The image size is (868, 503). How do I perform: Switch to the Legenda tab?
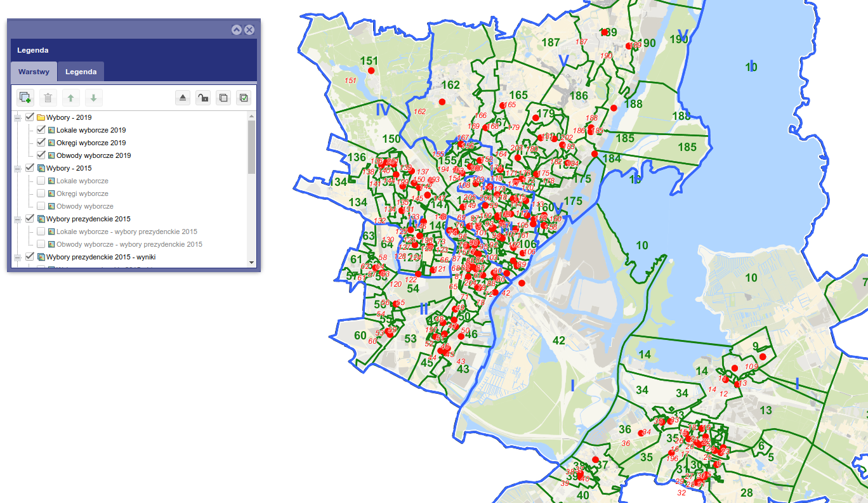pos(81,72)
